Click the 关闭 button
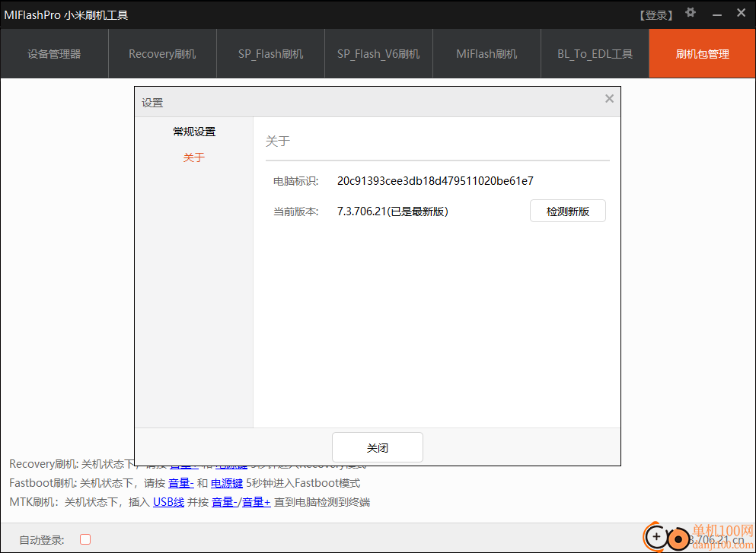Screen dimensions: 756x553 coord(378,447)
